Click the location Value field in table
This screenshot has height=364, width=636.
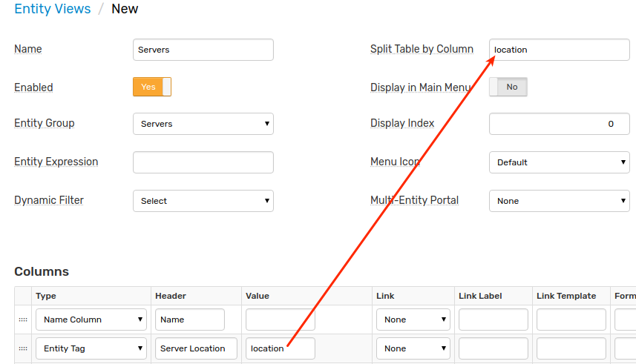click(x=281, y=348)
